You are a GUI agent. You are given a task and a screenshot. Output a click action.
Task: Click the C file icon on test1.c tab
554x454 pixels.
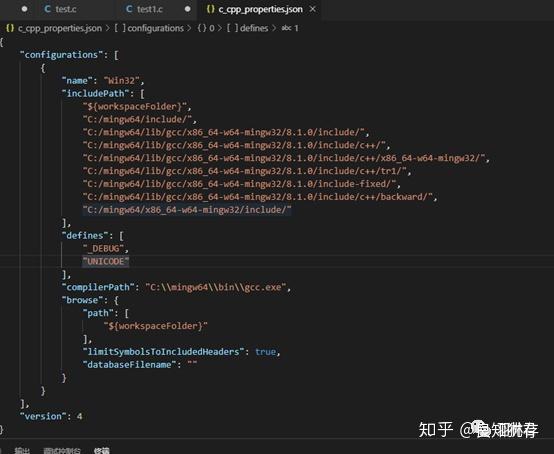pyautogui.click(x=129, y=9)
